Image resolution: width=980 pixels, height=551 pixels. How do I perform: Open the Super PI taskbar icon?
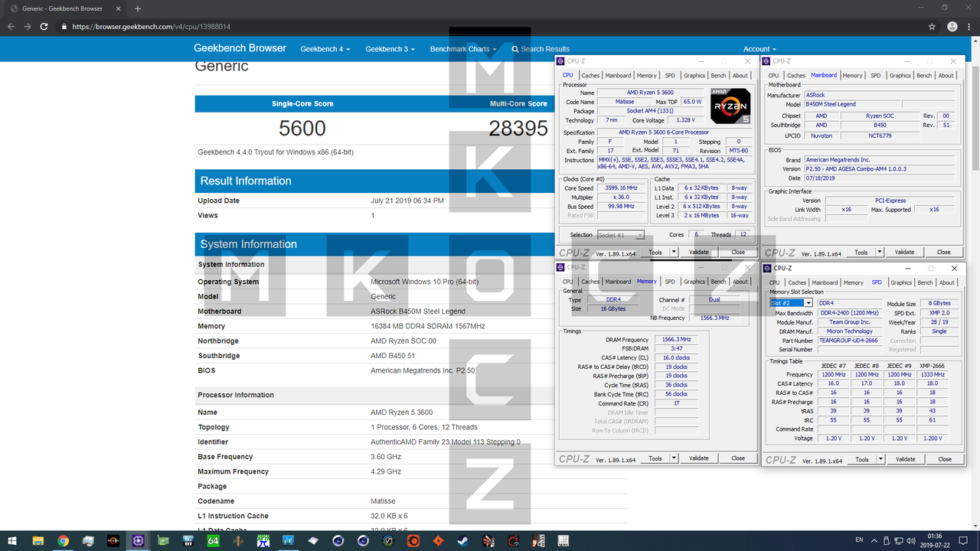(x=263, y=540)
